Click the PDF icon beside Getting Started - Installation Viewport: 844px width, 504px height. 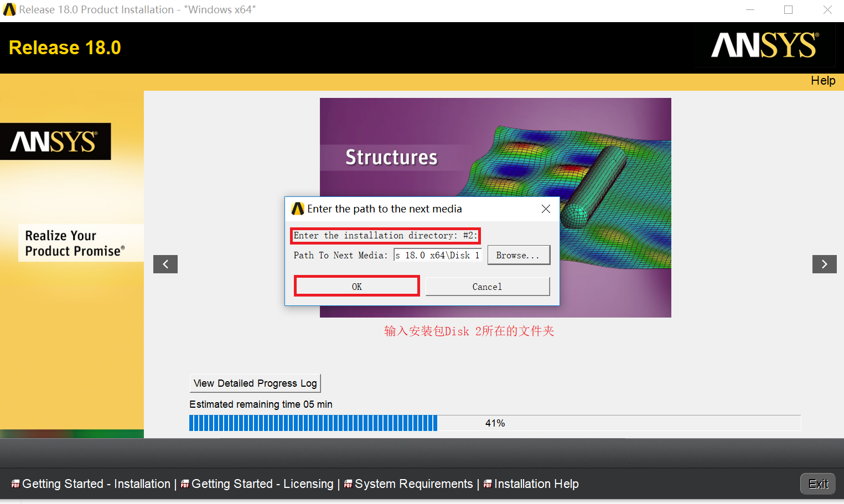[x=15, y=484]
